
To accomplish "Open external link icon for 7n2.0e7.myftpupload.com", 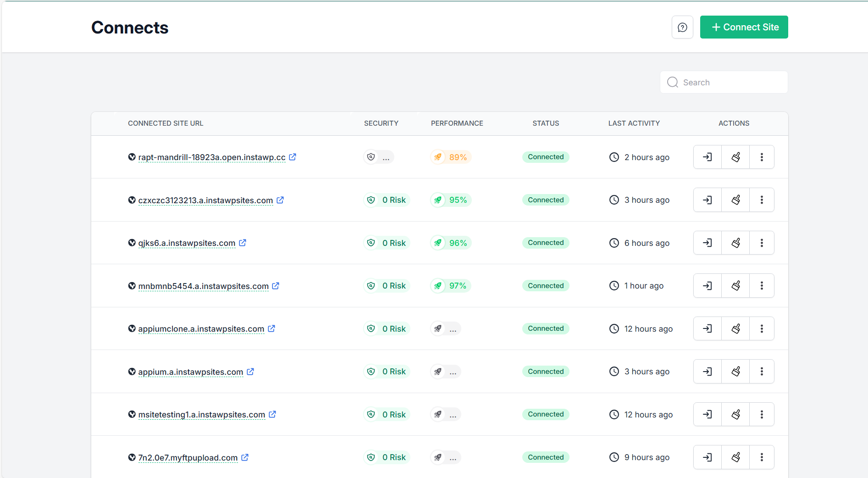I will 245,457.
